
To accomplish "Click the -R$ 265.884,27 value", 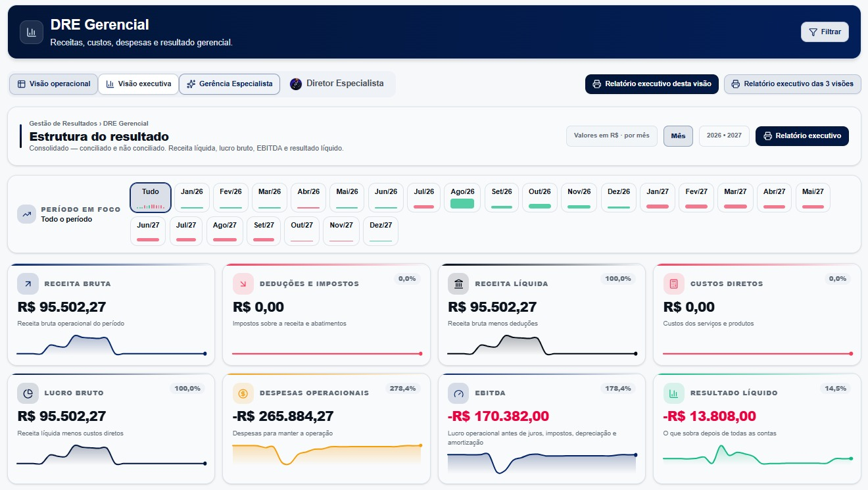I will click(283, 416).
